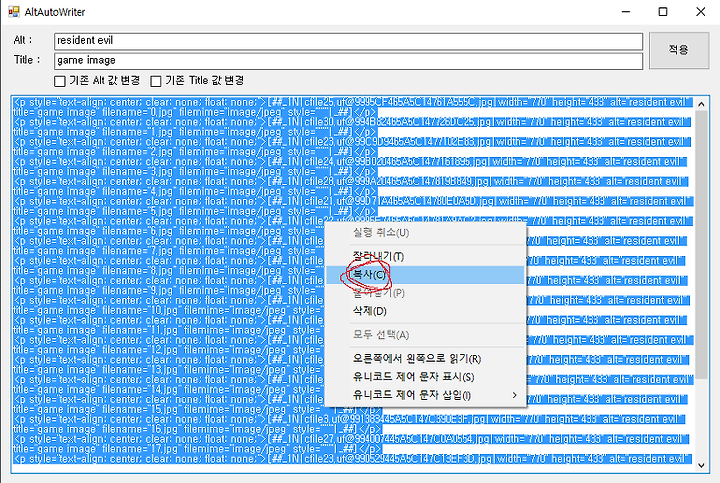Select 복사(C) copy in context menu
Image resolution: width=720 pixels, height=483 pixels.
tap(425, 275)
